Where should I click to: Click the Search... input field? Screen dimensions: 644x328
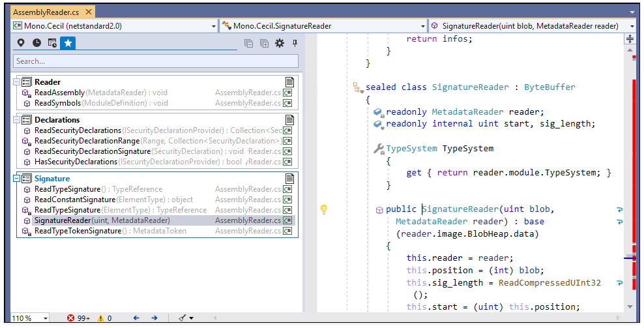pos(155,61)
